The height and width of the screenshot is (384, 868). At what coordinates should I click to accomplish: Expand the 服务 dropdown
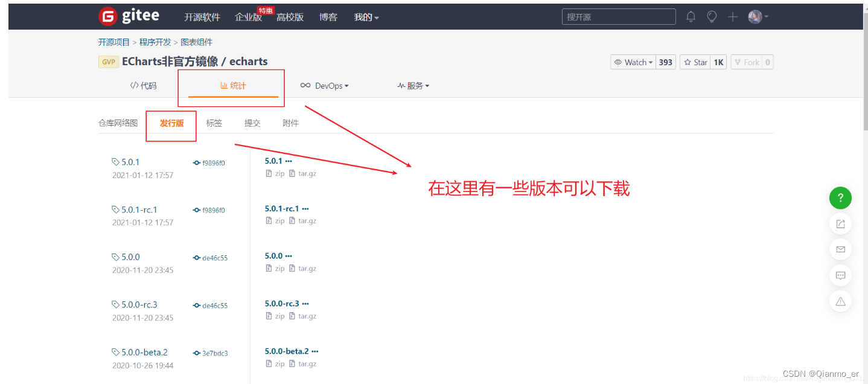click(414, 85)
